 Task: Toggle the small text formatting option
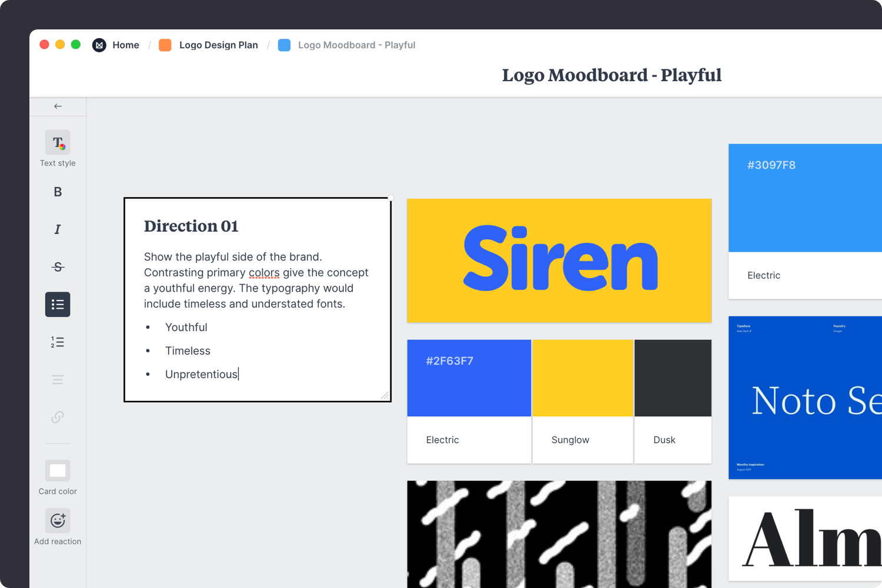click(x=57, y=379)
